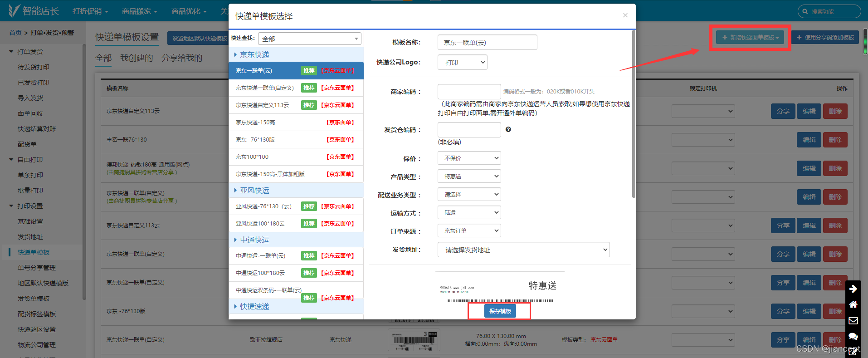Click 删除 in the 德邦快递 template row
The width and height of the screenshot is (868, 358).
835,168
